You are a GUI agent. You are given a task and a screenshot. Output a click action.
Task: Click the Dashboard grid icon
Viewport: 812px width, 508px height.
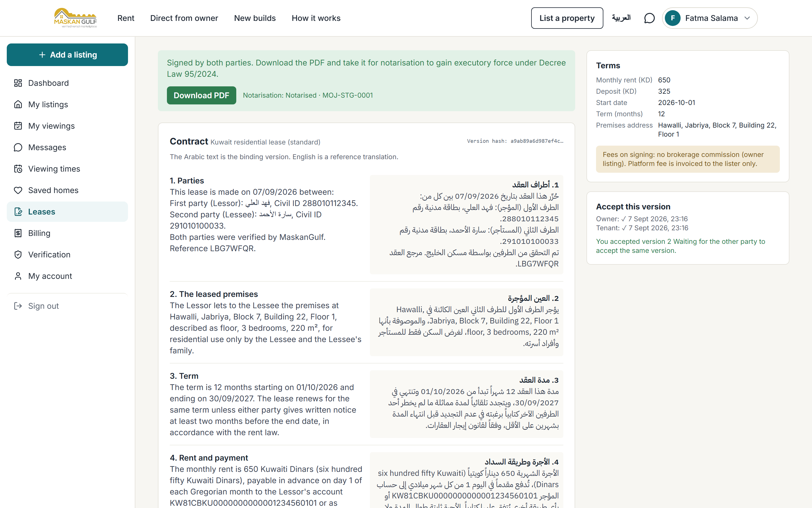(18, 83)
